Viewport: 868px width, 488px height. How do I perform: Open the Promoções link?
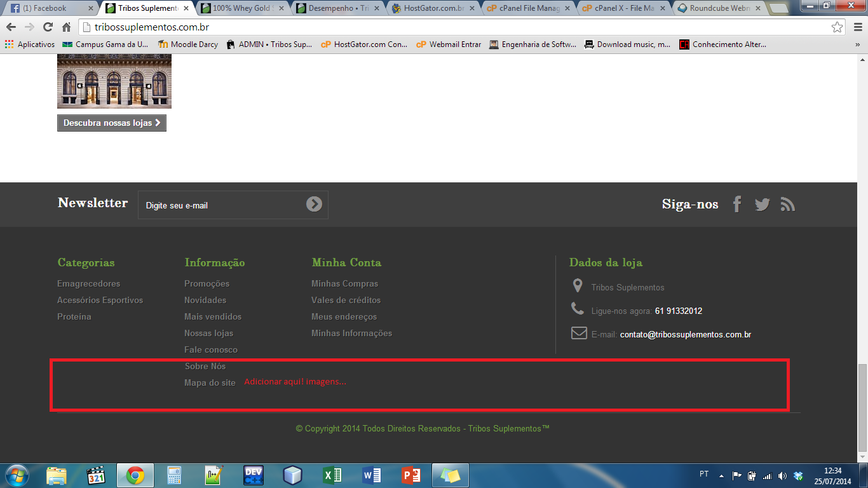(207, 283)
